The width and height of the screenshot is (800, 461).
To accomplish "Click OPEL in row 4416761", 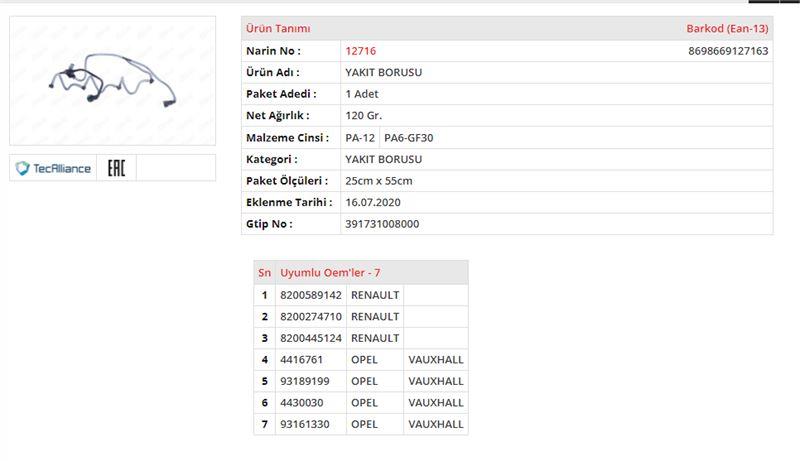I will [x=364, y=360].
